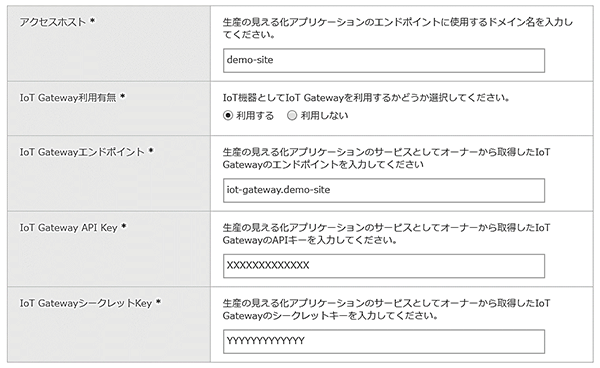
Task: Click the IoT Gateway usage description text
Action: (x=366, y=98)
